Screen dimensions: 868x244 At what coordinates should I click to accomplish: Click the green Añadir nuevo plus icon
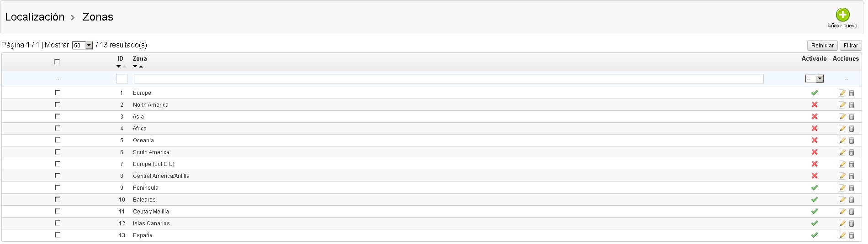[842, 15]
